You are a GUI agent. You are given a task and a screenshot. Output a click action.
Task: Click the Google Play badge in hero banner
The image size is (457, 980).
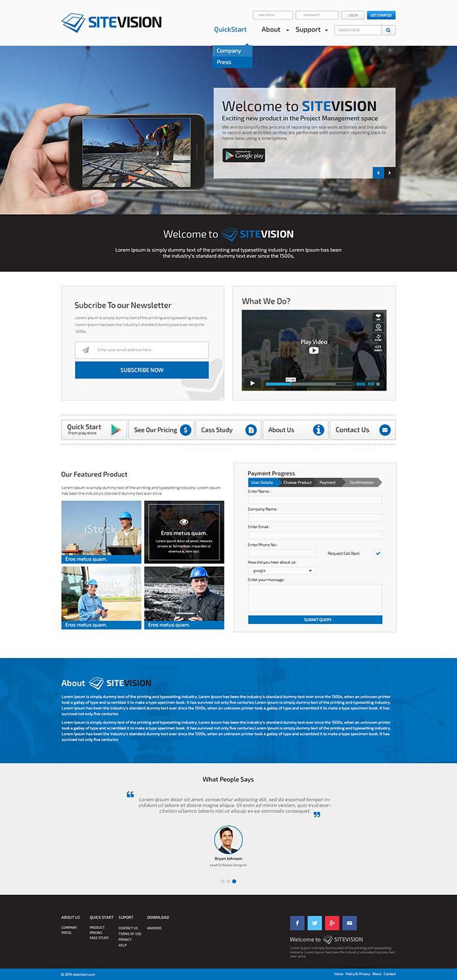click(244, 155)
